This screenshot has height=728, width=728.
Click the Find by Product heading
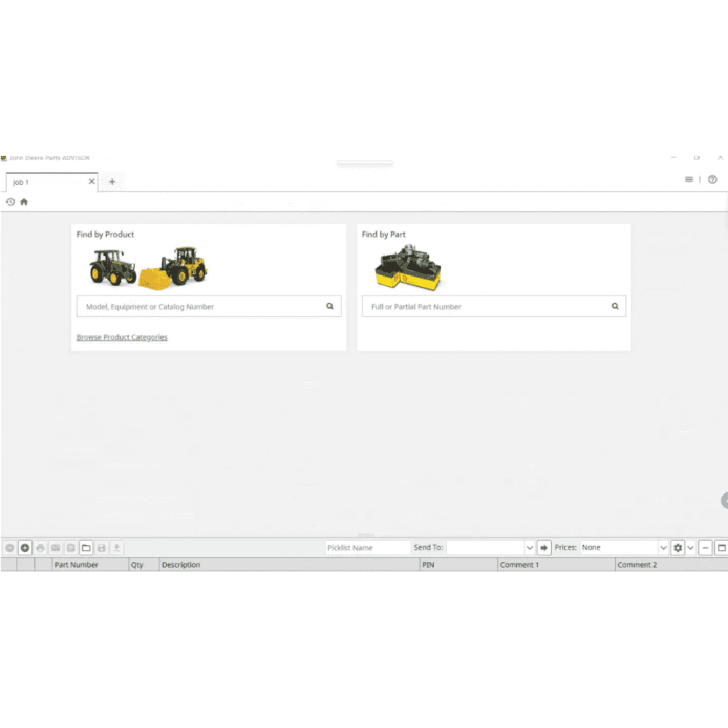coord(106,234)
